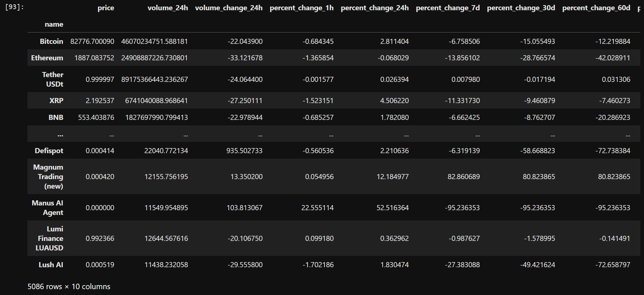Click the XRP row label
The width and height of the screenshot is (644, 295).
coord(56,101)
